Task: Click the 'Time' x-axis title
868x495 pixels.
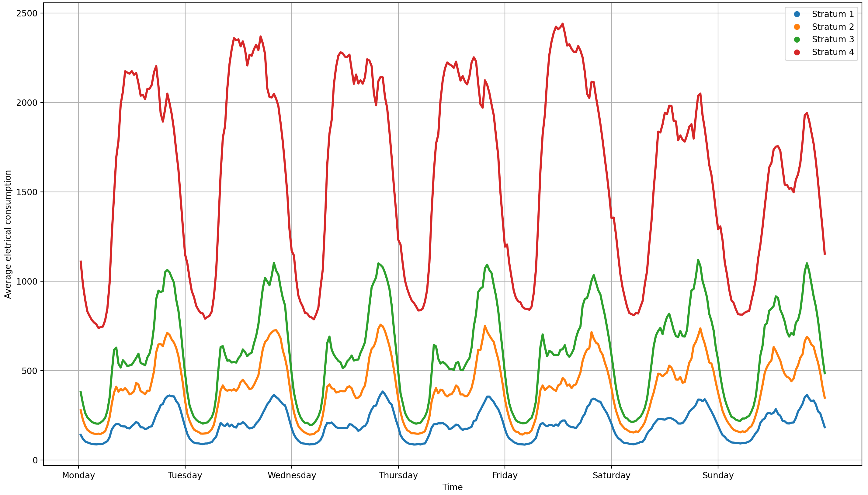Action: click(453, 487)
